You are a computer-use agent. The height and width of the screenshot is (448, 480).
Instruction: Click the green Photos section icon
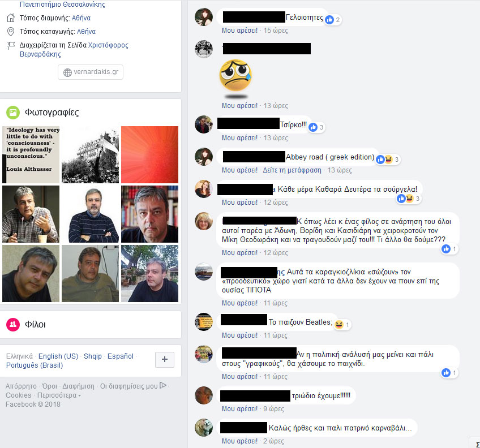click(x=13, y=113)
